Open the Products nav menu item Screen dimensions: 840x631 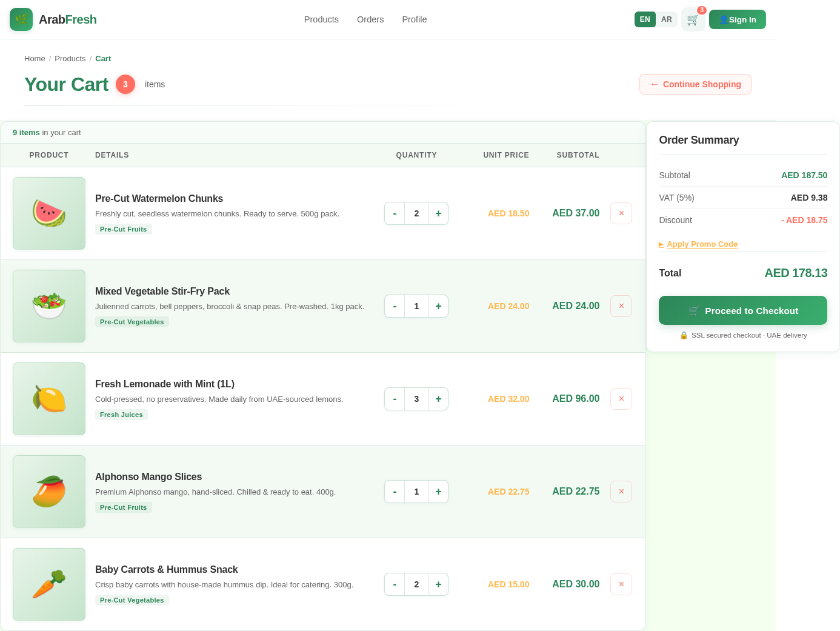[x=321, y=19]
